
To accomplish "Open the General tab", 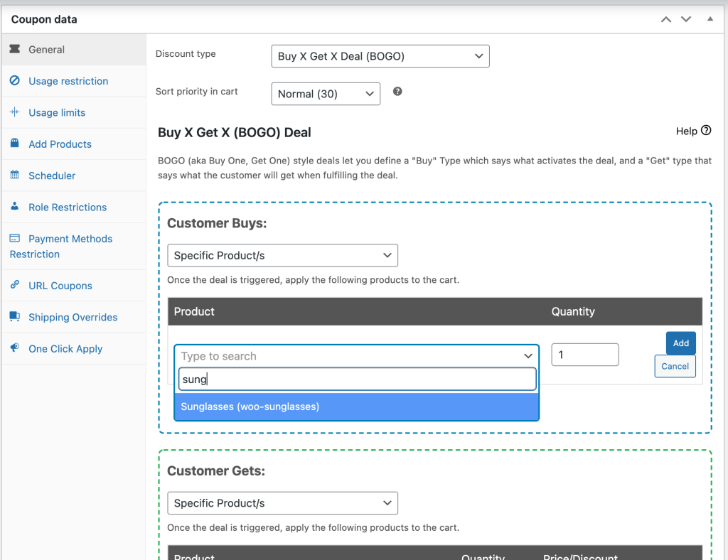I will click(74, 49).
